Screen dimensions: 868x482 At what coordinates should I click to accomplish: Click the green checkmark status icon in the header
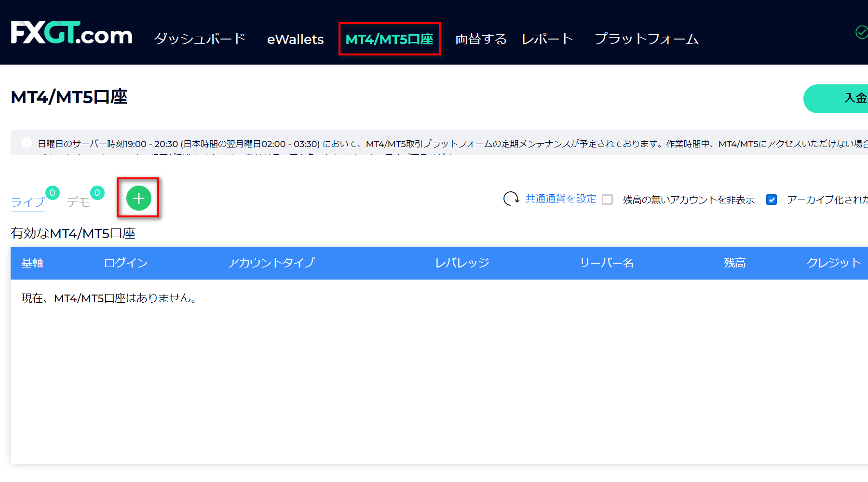pyautogui.click(x=861, y=32)
